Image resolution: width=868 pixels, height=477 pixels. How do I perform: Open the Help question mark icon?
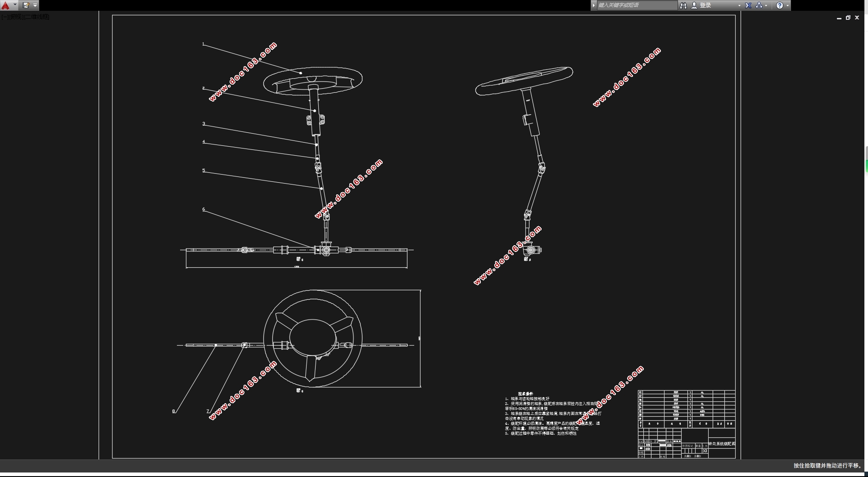click(x=780, y=5)
